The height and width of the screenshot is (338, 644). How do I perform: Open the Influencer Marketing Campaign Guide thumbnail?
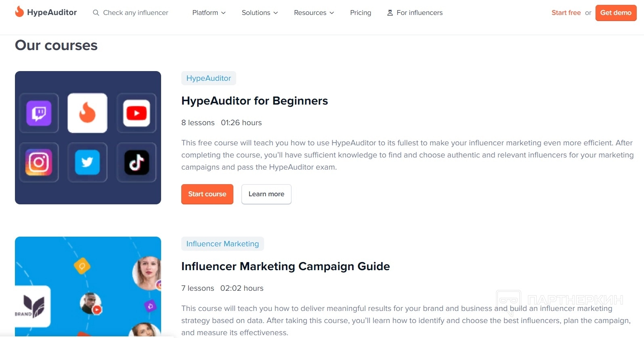(88, 286)
